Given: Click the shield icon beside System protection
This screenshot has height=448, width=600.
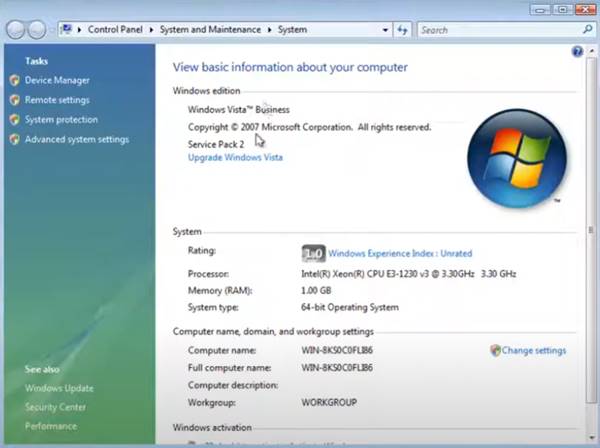Looking at the screenshot, I should point(15,120).
